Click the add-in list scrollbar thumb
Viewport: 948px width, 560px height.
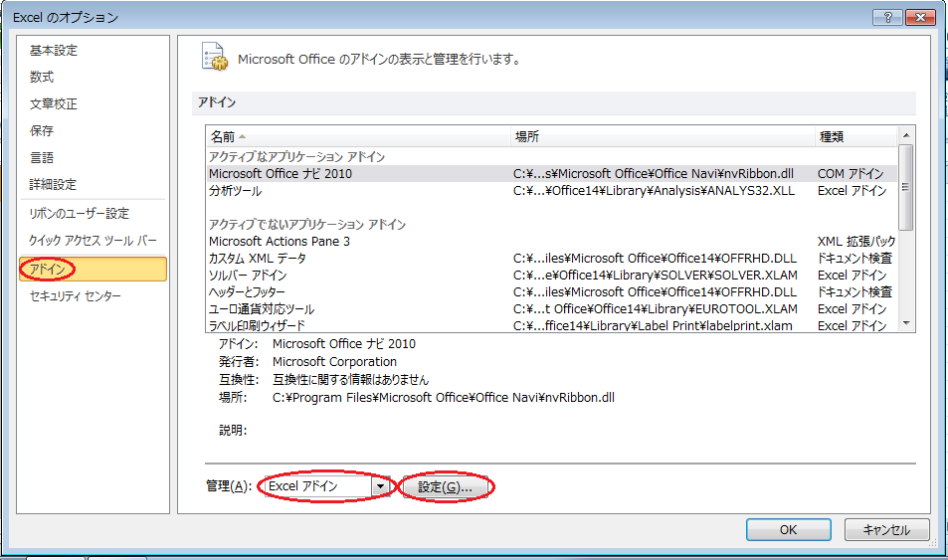click(905, 187)
